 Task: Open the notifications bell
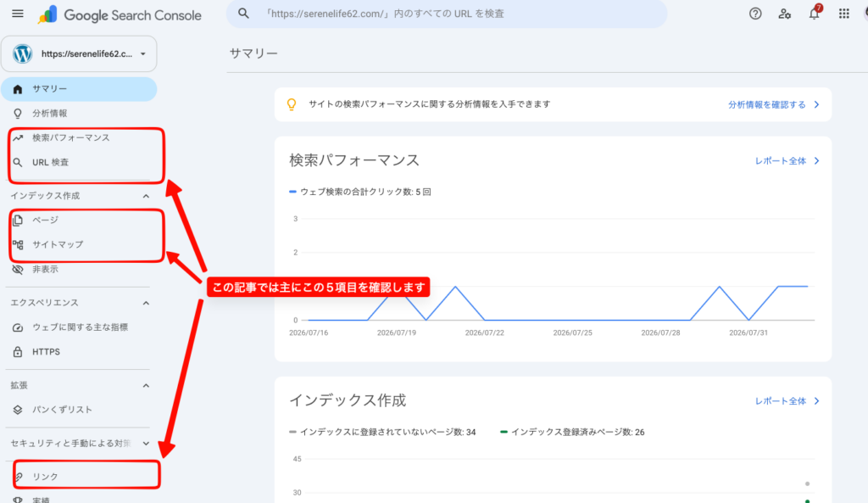[815, 14]
